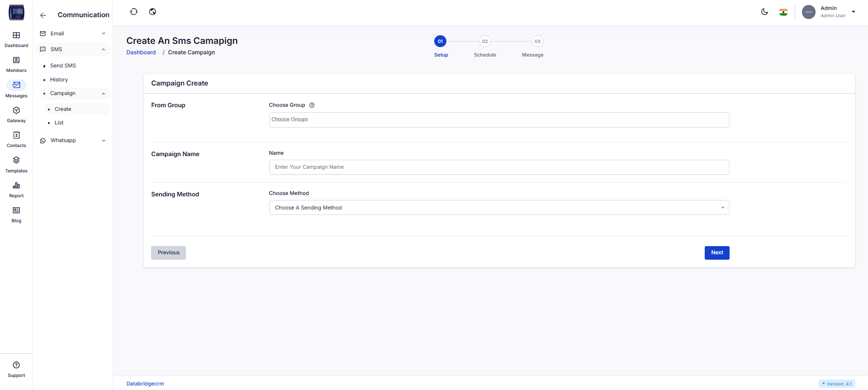Click the help icon beside Choose Group
The width and height of the screenshot is (868, 390).
(312, 105)
